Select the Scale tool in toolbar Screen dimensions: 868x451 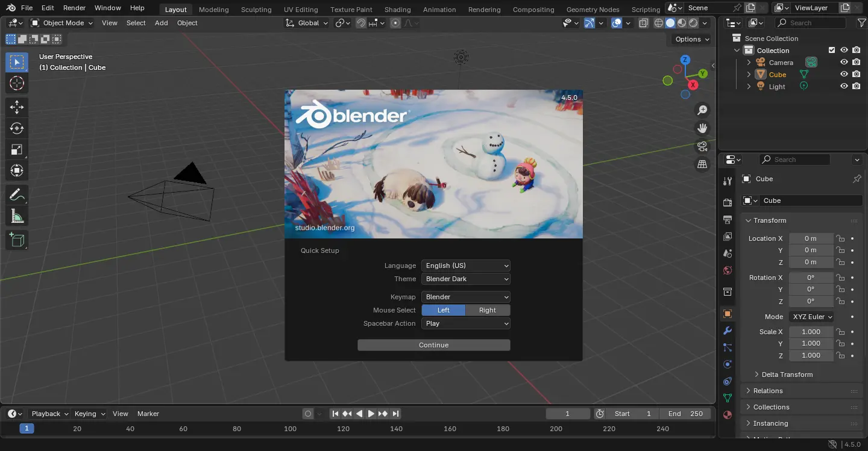[x=17, y=149]
